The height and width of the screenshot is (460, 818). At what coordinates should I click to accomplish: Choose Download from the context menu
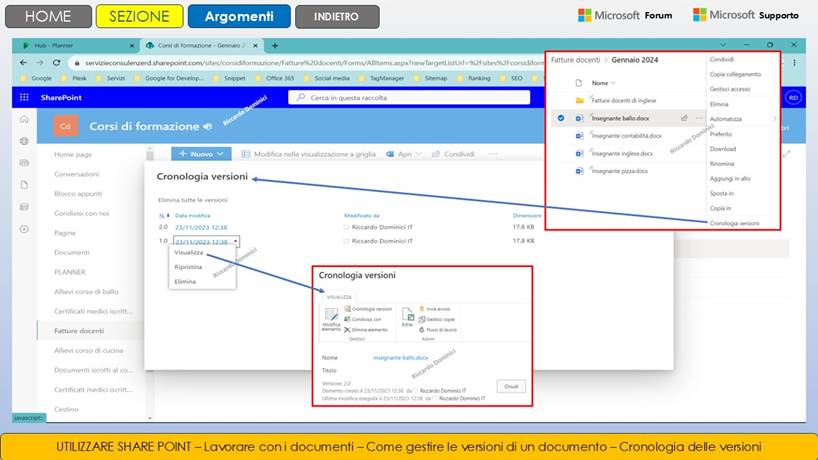(723, 149)
